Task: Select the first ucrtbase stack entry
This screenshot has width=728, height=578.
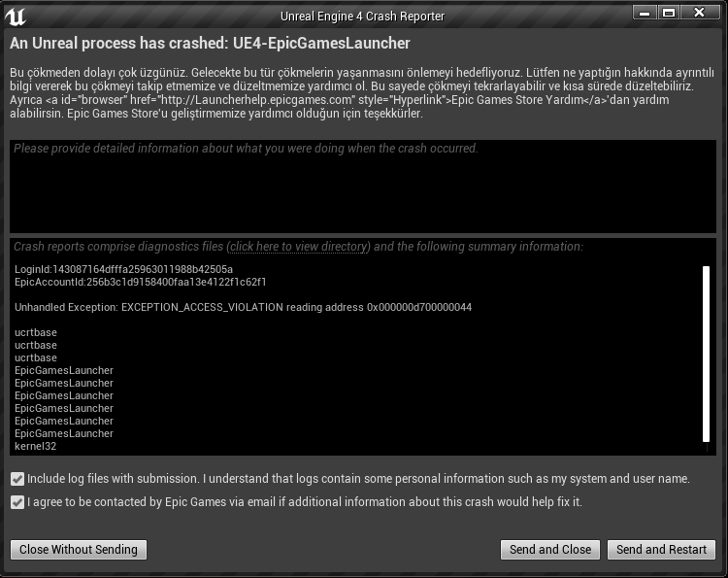Action: click(36, 332)
